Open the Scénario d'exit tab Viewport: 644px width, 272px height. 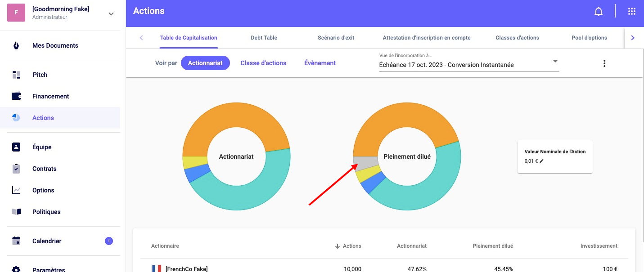point(336,38)
